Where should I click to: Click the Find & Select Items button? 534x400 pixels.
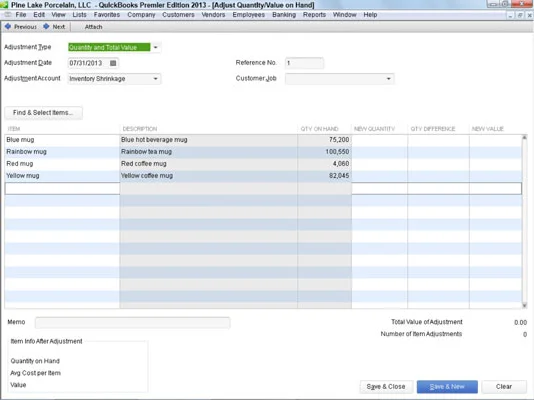click(x=43, y=113)
